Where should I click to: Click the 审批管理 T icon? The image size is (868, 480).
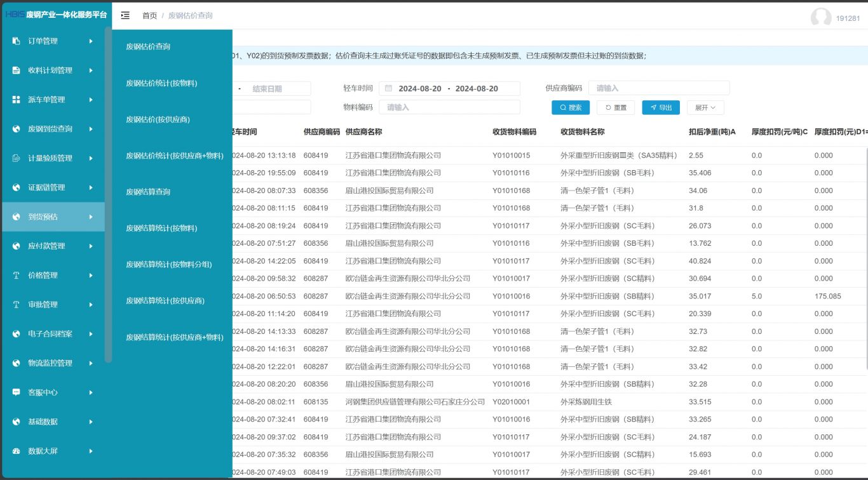(x=17, y=305)
